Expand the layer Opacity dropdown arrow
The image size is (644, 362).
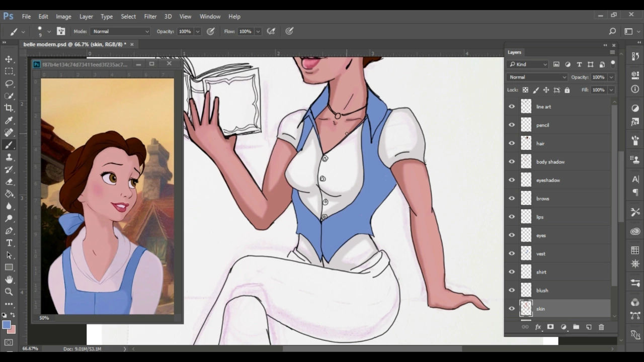pos(611,77)
